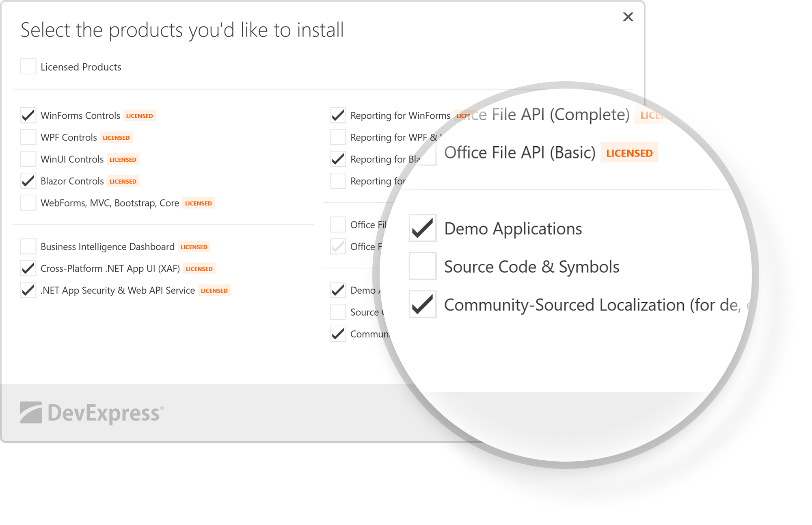Image resolution: width=812 pixels, height=525 pixels.
Task: Disable .NET App Security & Web API Service
Action: [x=28, y=290]
